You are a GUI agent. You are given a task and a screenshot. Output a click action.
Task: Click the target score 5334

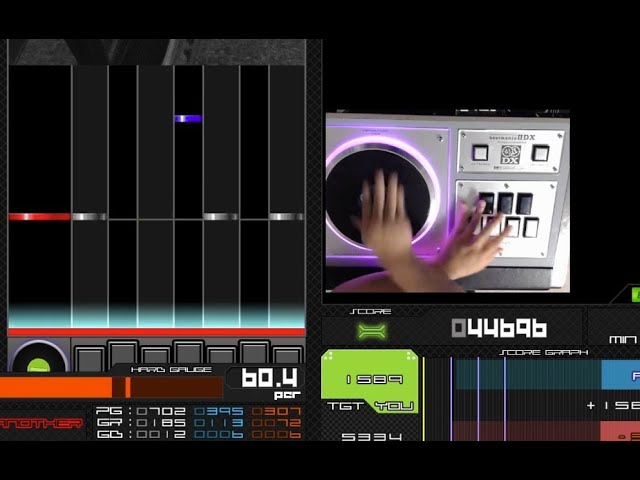[x=371, y=437]
